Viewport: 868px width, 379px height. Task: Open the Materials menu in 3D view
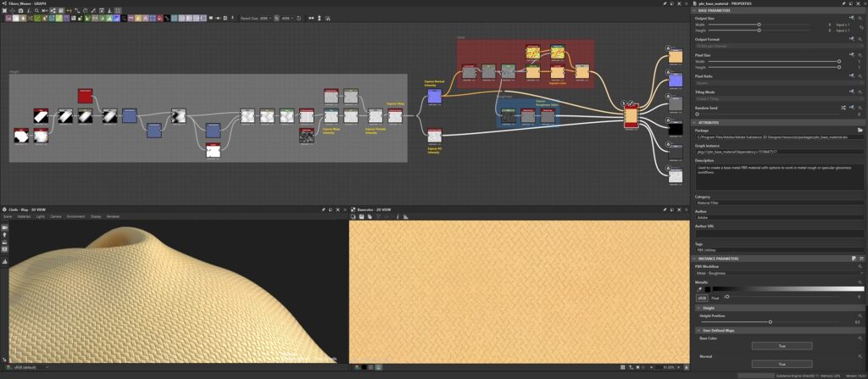coord(24,216)
